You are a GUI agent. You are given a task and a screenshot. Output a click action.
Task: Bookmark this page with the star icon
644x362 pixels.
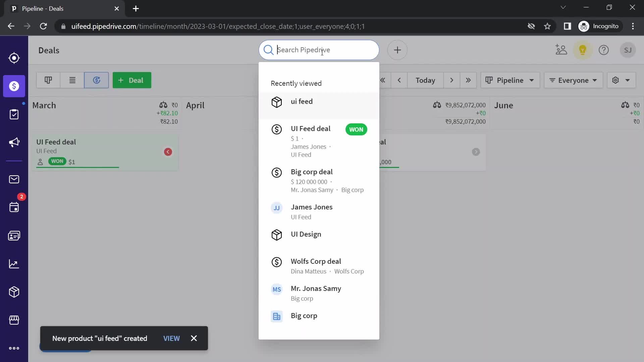click(547, 26)
